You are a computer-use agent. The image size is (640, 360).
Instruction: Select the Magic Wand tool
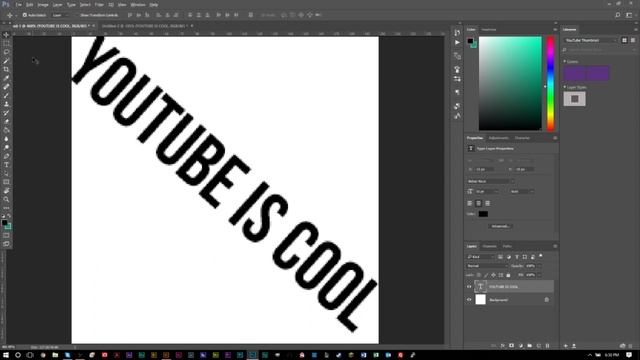tap(6, 60)
